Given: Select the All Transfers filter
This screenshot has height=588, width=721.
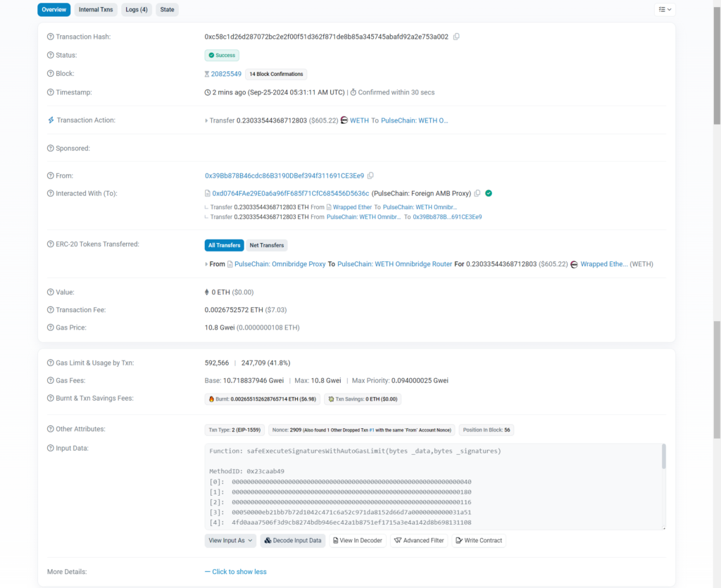Looking at the screenshot, I should pos(224,245).
